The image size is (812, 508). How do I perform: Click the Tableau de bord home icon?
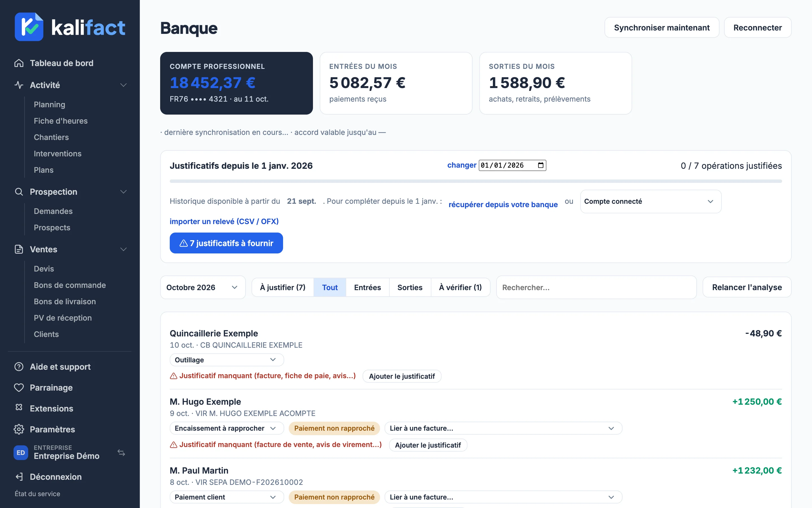(19, 63)
